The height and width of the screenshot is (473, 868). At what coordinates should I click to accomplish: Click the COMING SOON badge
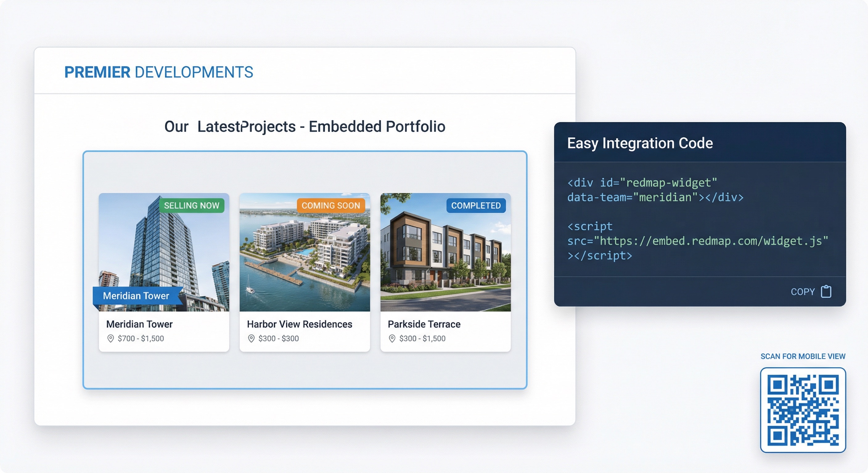coord(331,205)
